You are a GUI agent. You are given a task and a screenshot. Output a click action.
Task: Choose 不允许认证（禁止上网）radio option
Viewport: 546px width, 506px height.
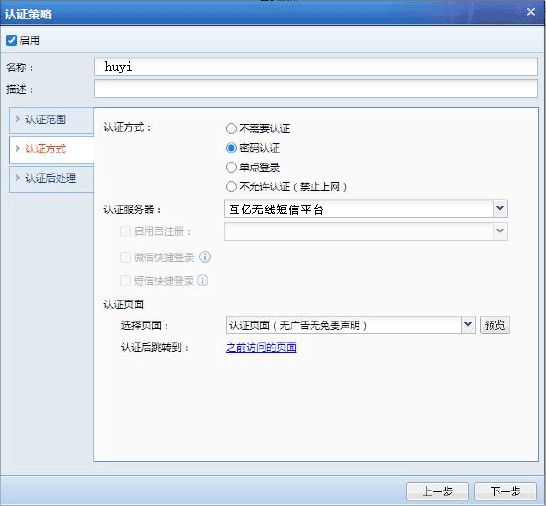[x=231, y=187]
